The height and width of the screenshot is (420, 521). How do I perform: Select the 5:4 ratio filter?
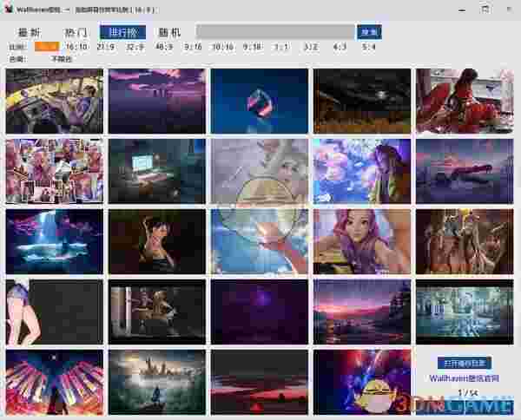coord(369,47)
